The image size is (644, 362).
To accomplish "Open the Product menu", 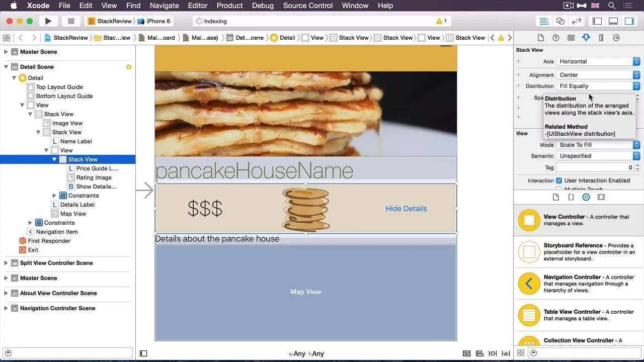I will coord(229,6).
